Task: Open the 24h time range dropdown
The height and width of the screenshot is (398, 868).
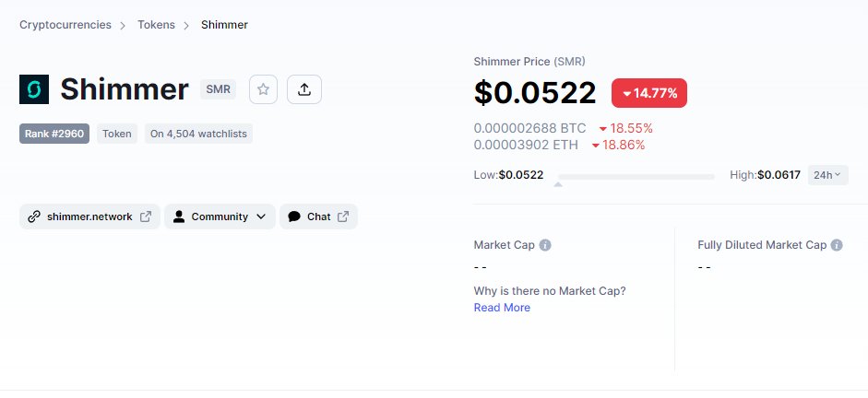Action: (x=828, y=175)
